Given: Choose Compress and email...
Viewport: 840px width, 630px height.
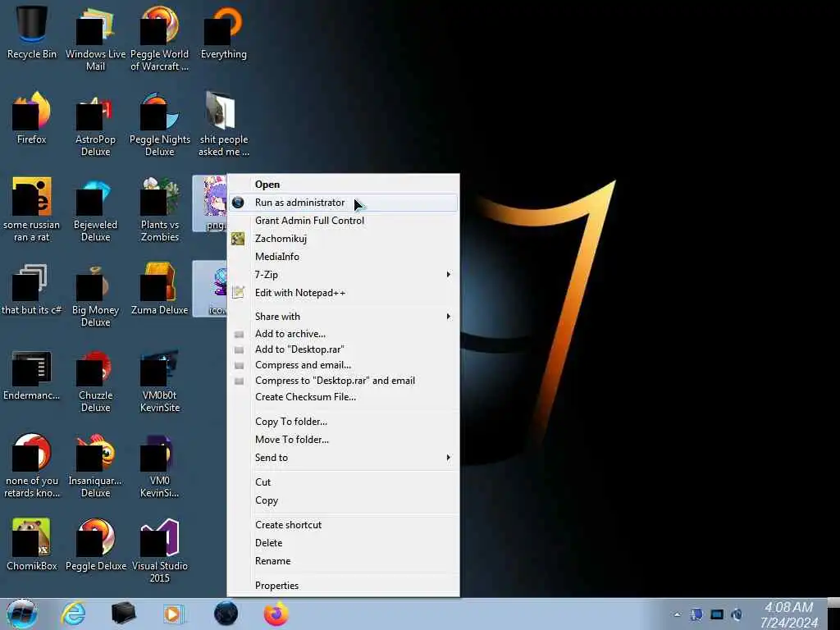Looking at the screenshot, I should [x=343, y=365].
